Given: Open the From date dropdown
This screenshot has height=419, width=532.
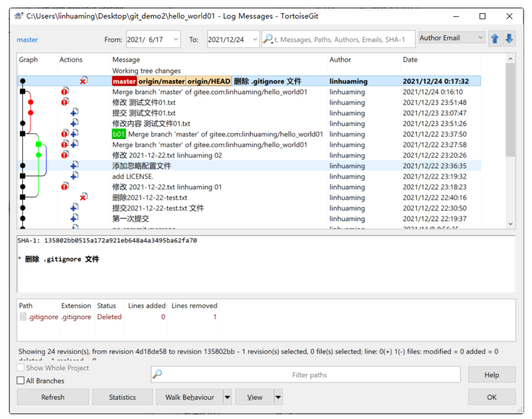Looking at the screenshot, I should click(176, 39).
